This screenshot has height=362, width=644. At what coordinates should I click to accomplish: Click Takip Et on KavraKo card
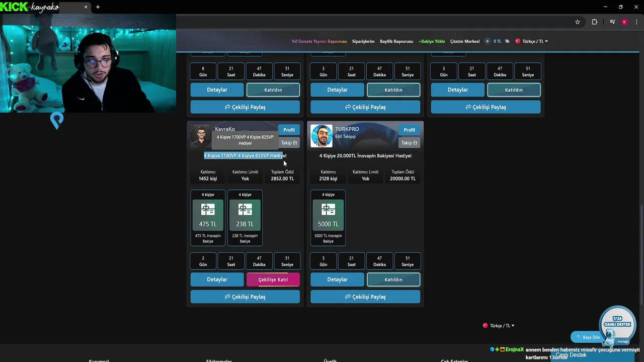[289, 143]
